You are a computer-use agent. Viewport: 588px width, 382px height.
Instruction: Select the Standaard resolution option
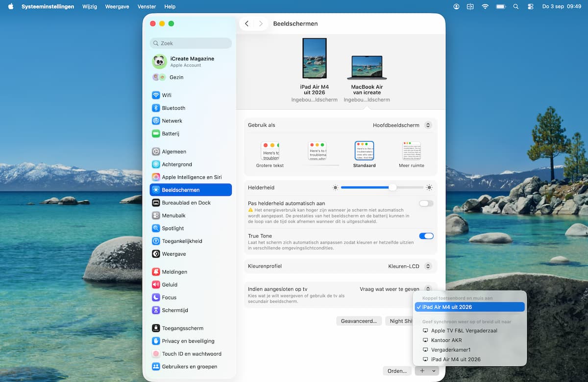pyautogui.click(x=364, y=155)
